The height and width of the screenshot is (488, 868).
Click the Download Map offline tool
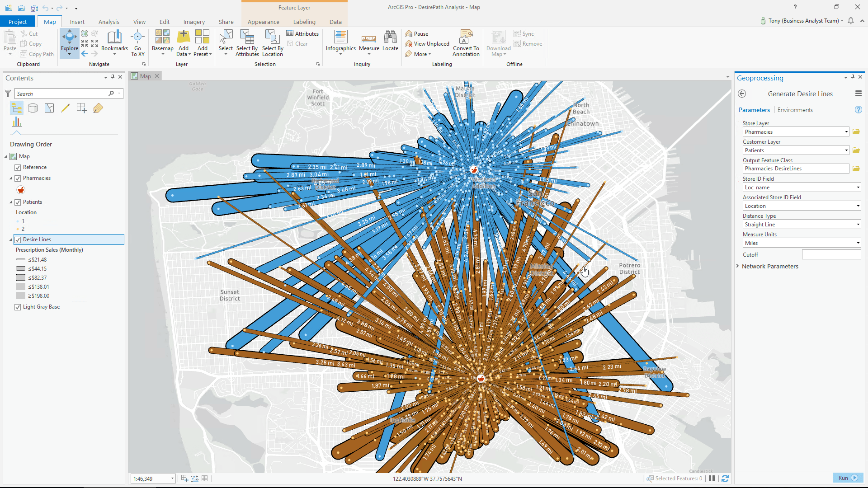(498, 43)
